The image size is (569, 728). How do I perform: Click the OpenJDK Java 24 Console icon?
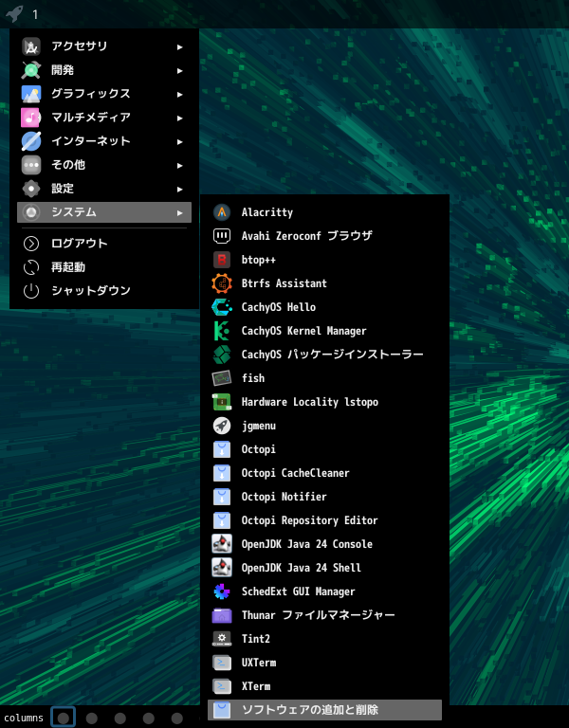(222, 544)
